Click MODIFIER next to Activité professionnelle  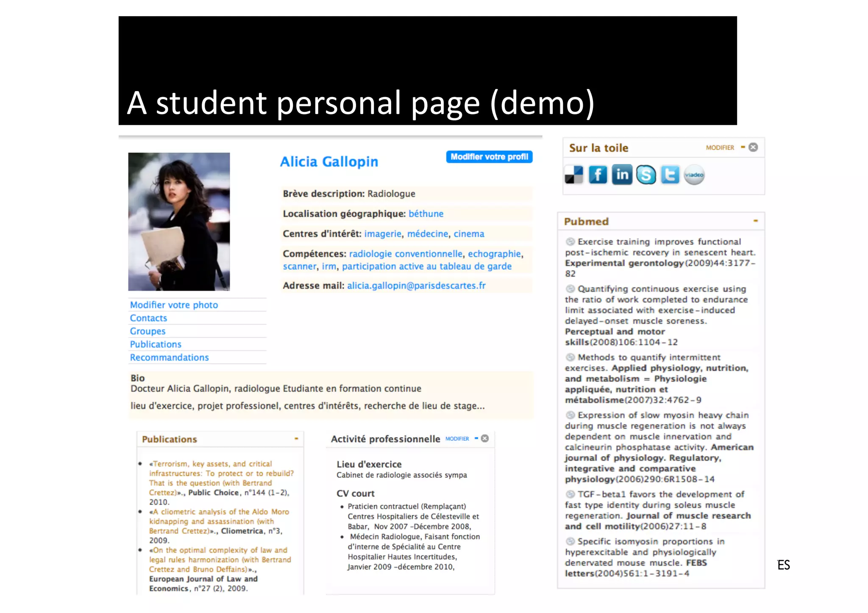(x=457, y=438)
